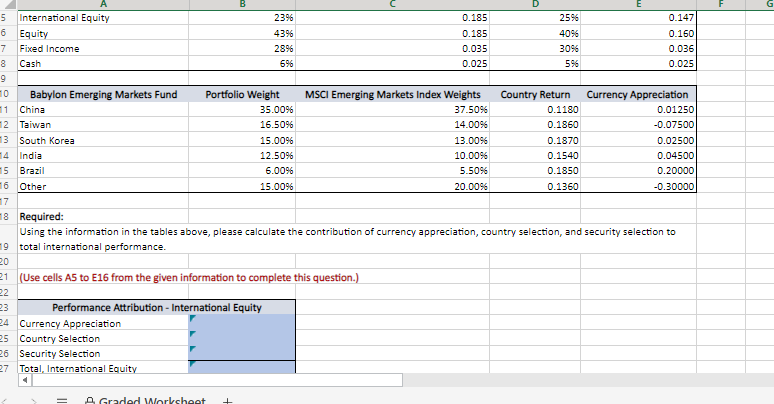
Task: Click the 'Fixed Income' cell
Action: (103, 48)
